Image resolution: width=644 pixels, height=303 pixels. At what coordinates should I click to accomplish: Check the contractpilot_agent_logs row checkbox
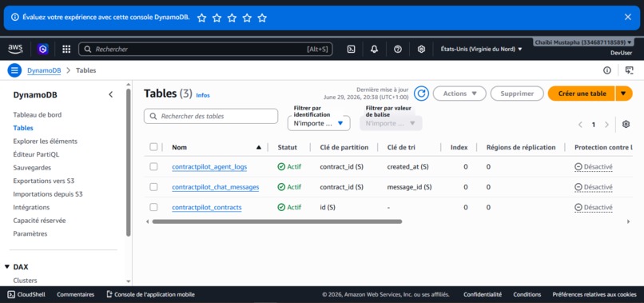[x=153, y=166]
